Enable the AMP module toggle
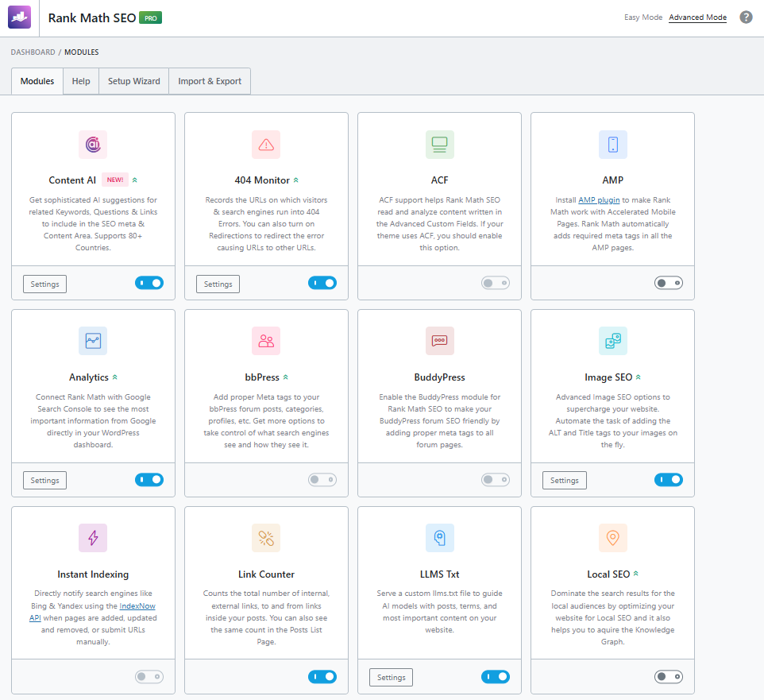 coord(669,283)
